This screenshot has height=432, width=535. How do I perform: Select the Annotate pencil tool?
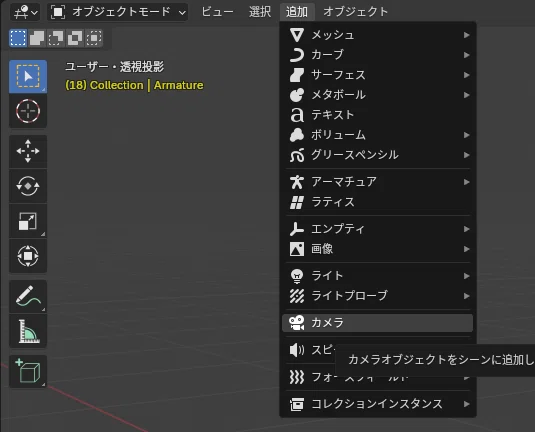[28, 296]
